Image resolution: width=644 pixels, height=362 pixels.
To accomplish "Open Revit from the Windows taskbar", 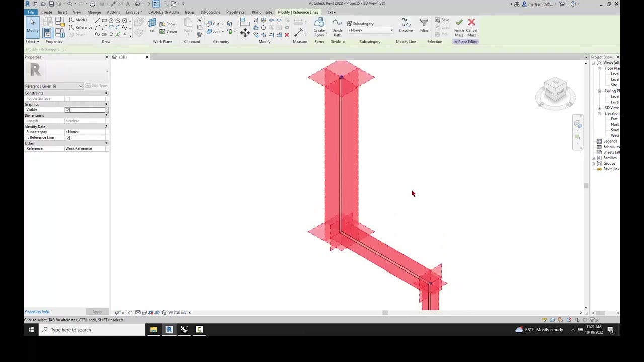I will [x=169, y=330].
